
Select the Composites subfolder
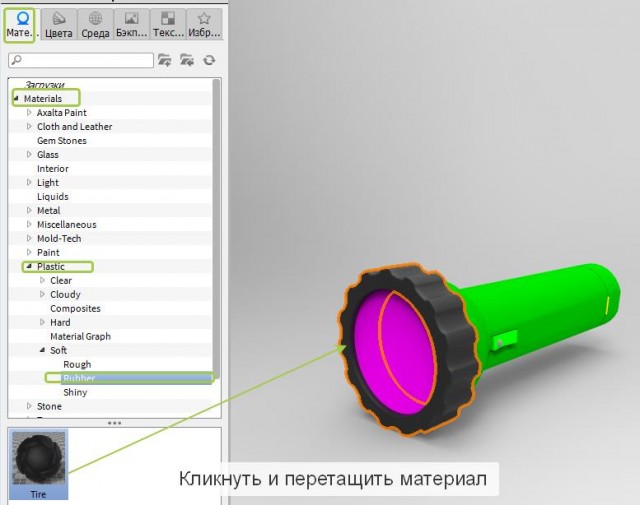tap(75, 308)
